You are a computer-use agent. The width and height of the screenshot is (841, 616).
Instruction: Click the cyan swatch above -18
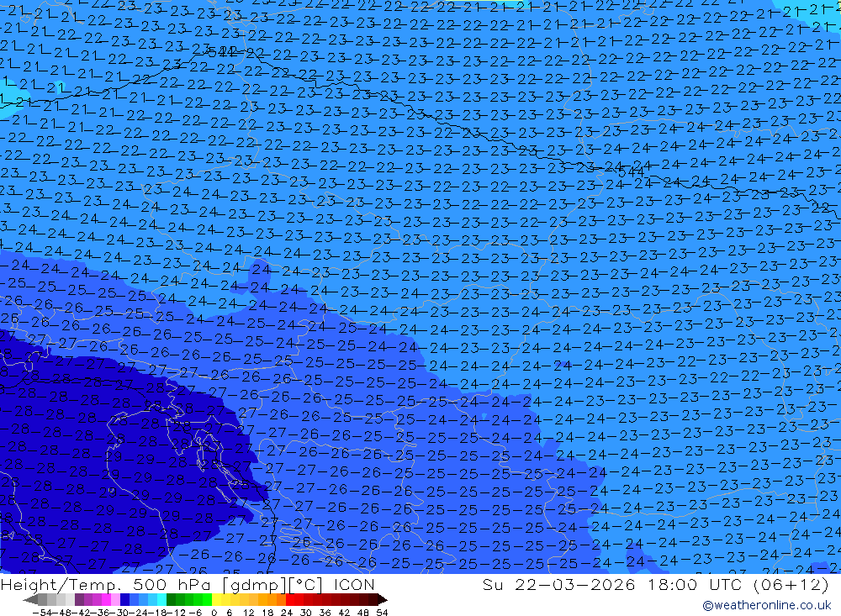[161, 599]
